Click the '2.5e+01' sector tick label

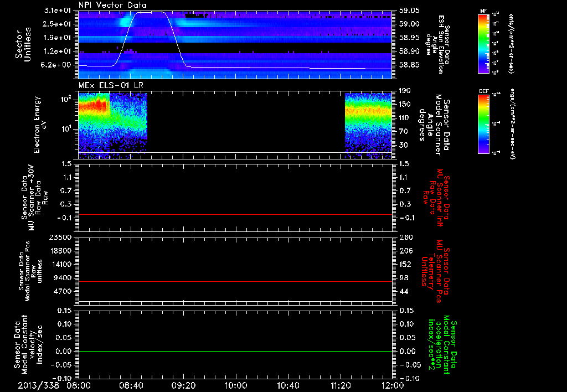[x=58, y=24]
